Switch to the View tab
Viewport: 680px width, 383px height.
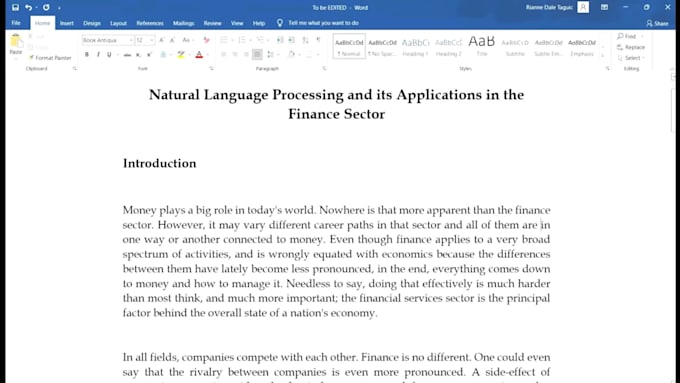pyautogui.click(x=237, y=23)
